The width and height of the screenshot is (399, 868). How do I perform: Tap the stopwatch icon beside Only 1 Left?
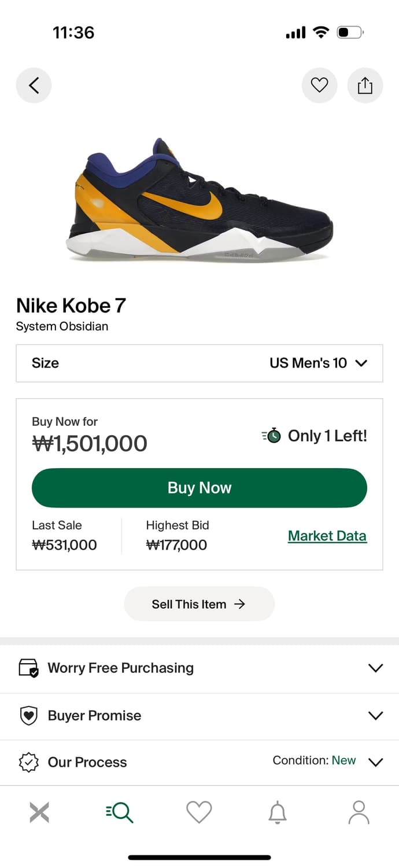click(272, 436)
